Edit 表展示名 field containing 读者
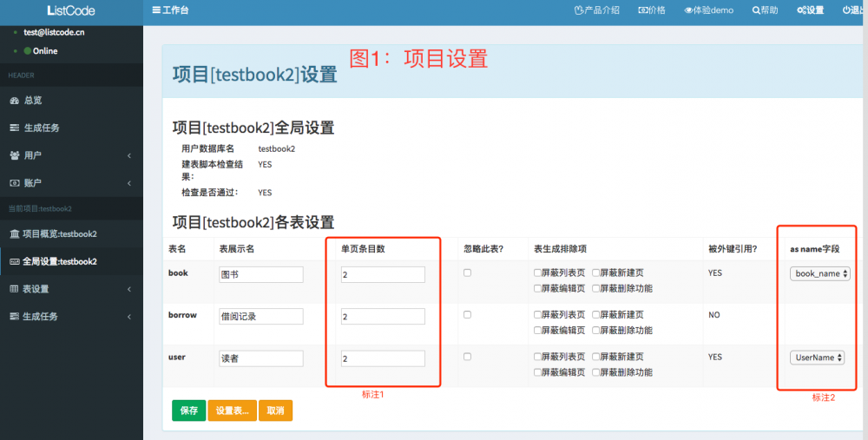The image size is (868, 440). pos(261,358)
